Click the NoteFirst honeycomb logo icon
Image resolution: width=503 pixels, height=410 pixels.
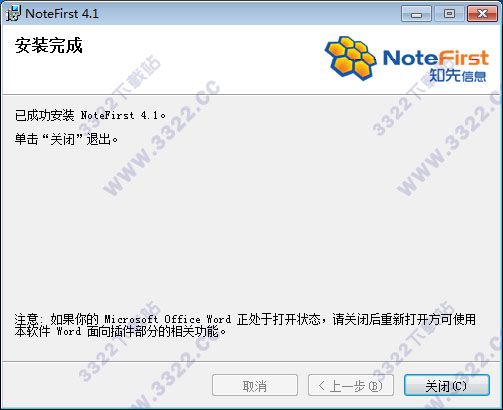coord(351,58)
